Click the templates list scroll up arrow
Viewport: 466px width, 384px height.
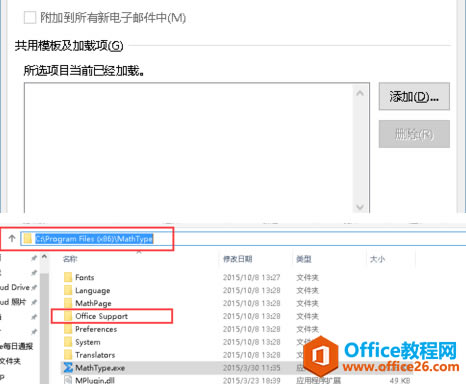click(360, 93)
